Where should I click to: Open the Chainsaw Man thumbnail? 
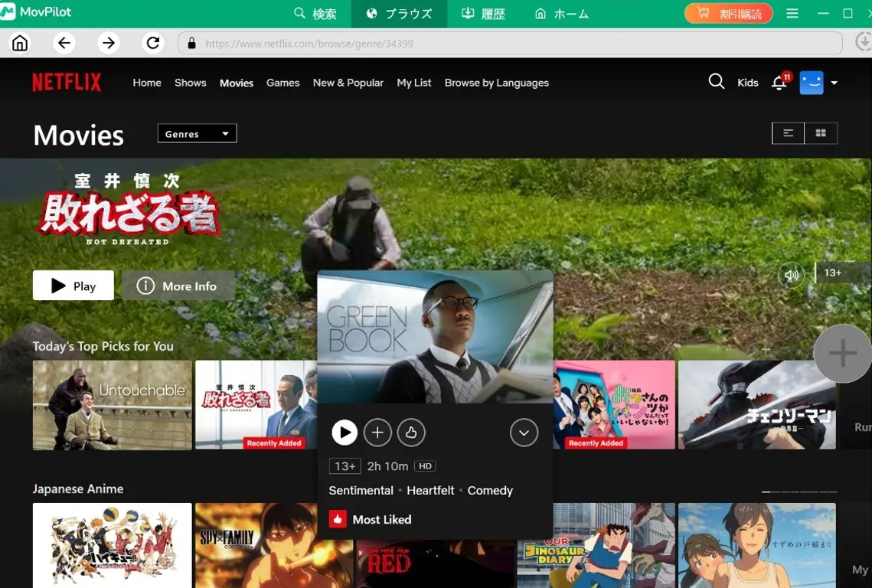(757, 405)
